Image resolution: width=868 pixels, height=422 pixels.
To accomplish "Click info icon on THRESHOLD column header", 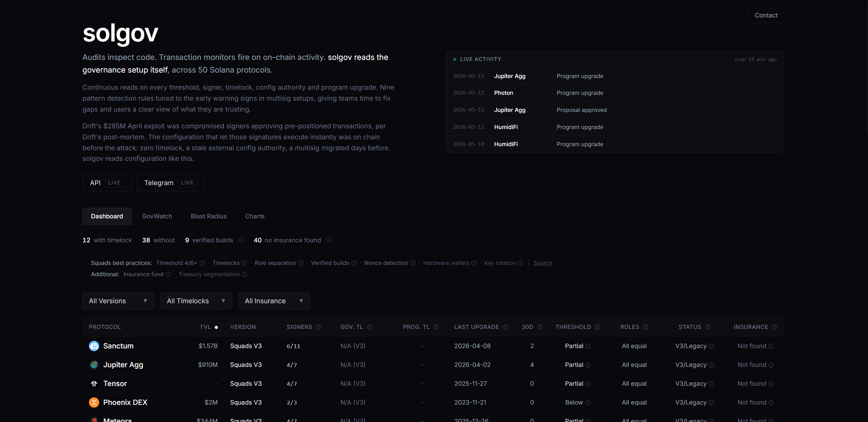I will 597,327.
